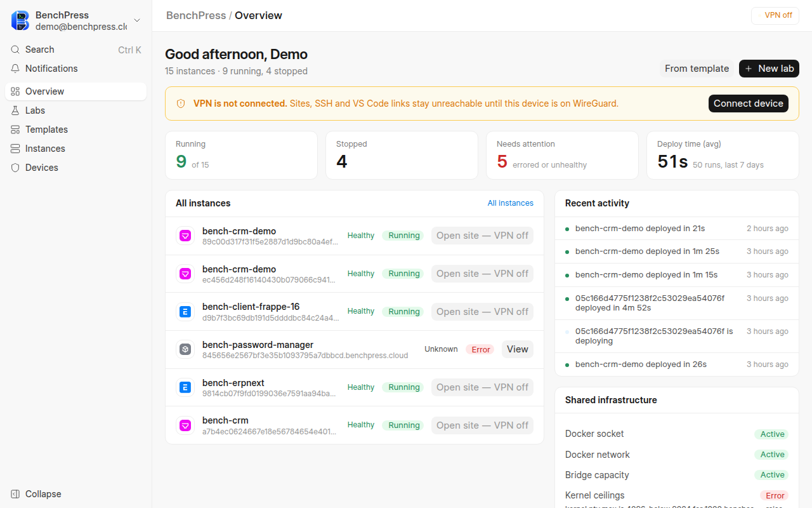Click the Bridge capacity Active badge
This screenshot has width=812, height=508.
[x=772, y=475]
